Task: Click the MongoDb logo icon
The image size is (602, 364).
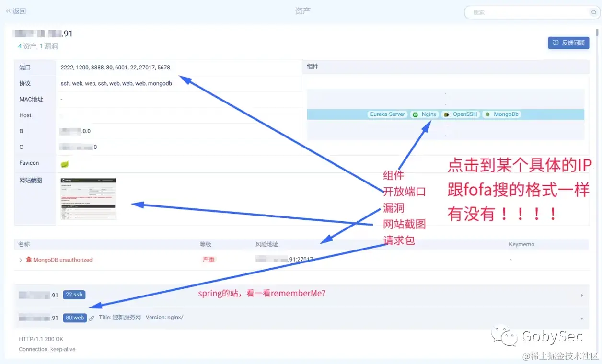Action: coord(487,114)
